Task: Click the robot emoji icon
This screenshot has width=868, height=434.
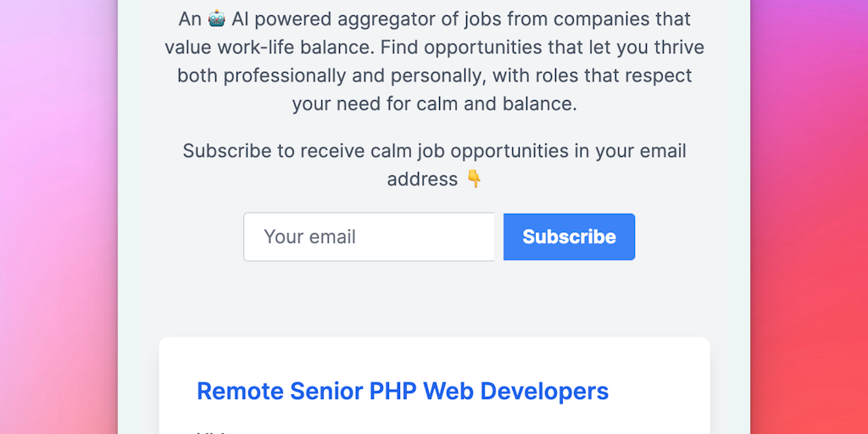Action: (x=216, y=19)
